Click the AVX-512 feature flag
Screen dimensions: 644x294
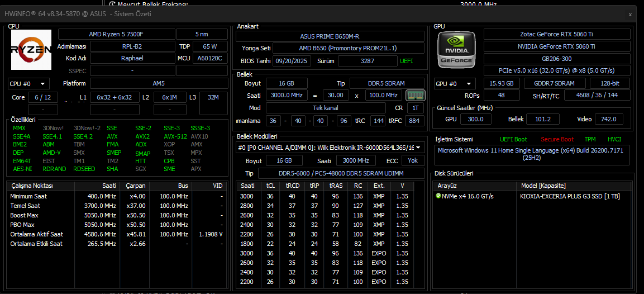[175, 136]
